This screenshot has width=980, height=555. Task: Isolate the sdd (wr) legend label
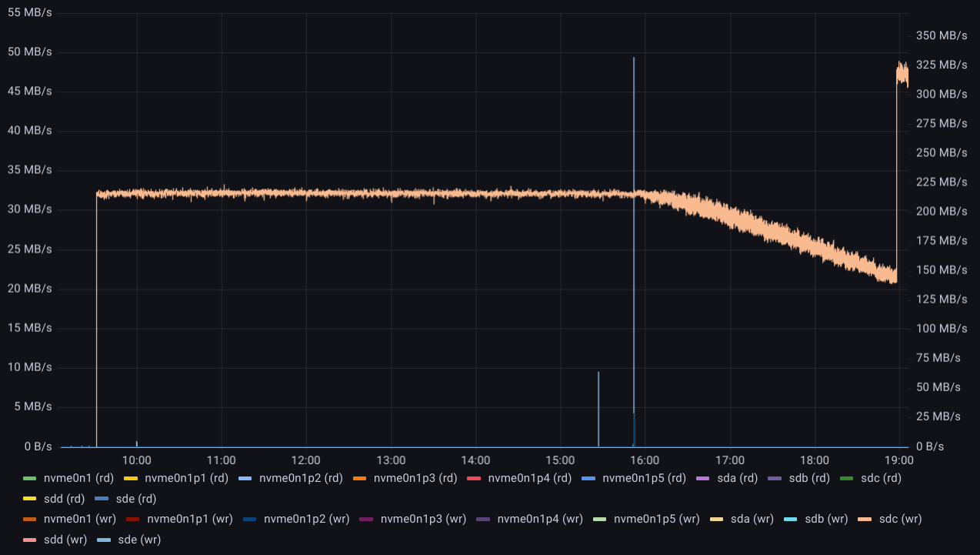point(64,540)
